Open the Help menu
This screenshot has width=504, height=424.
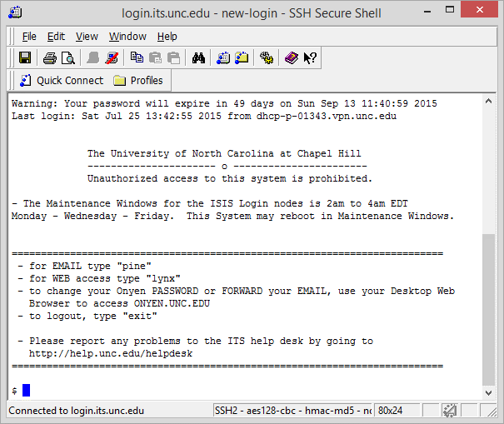coord(167,37)
